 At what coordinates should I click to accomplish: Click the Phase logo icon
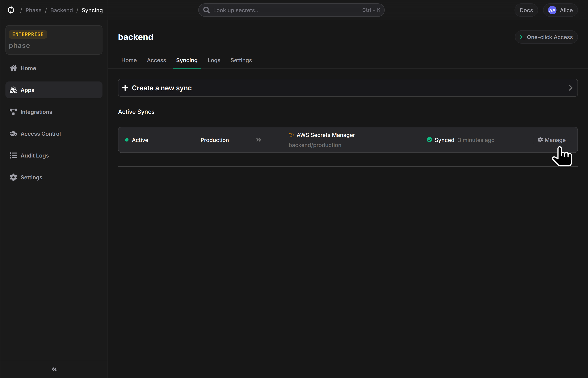pos(11,10)
